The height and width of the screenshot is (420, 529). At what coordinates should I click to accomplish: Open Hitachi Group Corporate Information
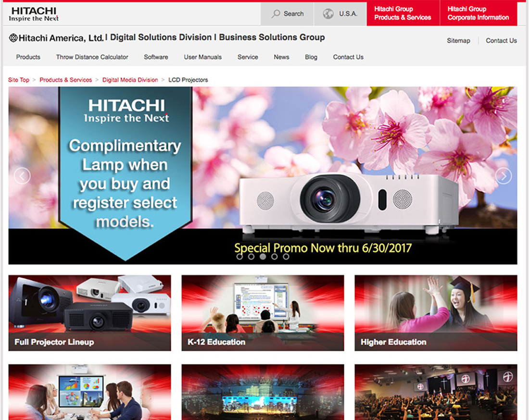pos(479,14)
